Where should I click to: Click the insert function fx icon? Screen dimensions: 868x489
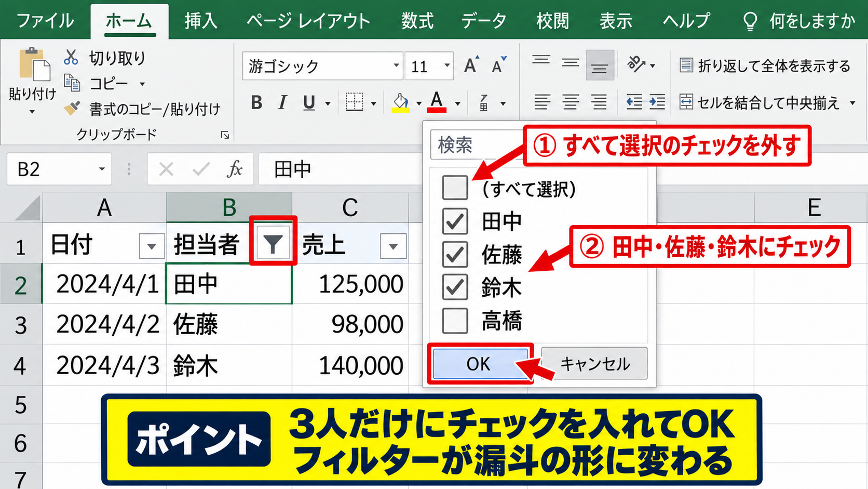point(235,169)
